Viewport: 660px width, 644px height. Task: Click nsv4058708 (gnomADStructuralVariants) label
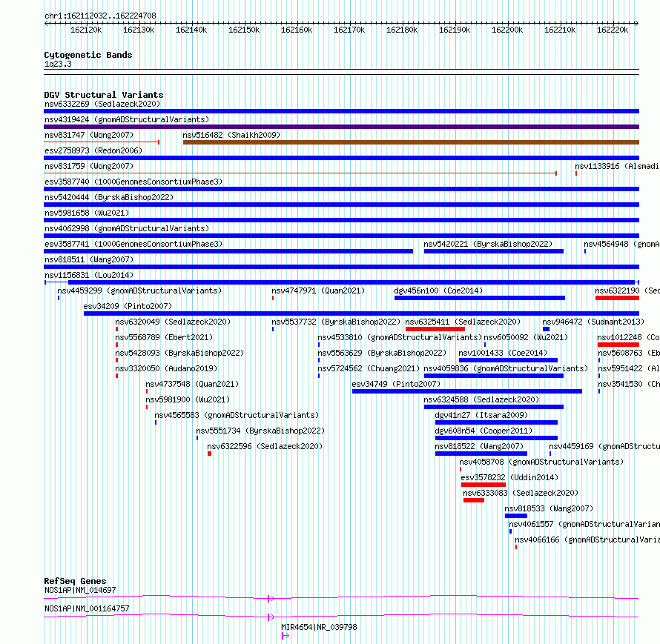coord(541,462)
